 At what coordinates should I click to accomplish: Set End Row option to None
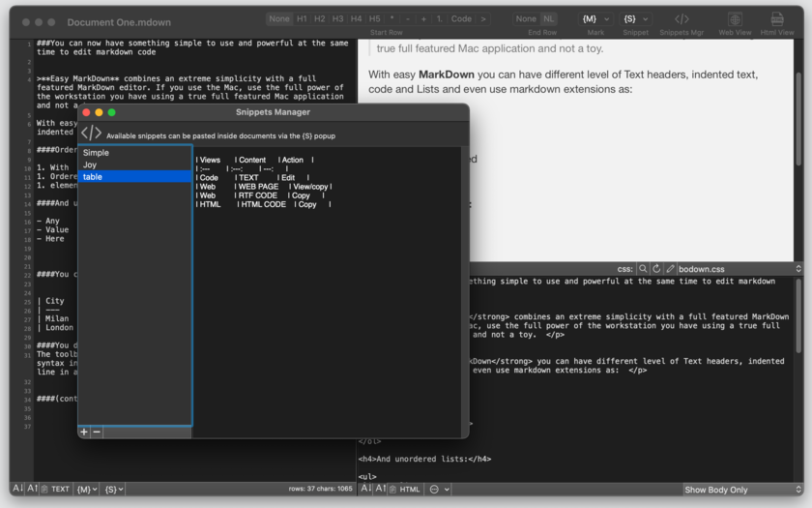(526, 18)
